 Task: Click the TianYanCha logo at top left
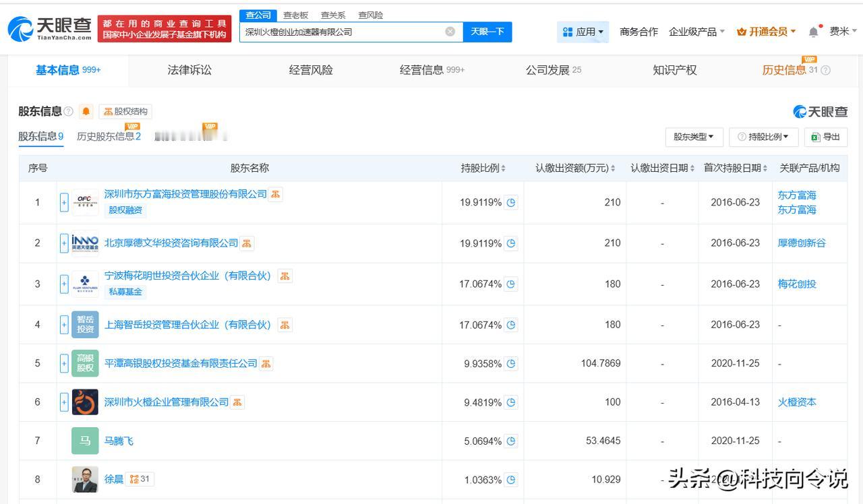(x=50, y=29)
